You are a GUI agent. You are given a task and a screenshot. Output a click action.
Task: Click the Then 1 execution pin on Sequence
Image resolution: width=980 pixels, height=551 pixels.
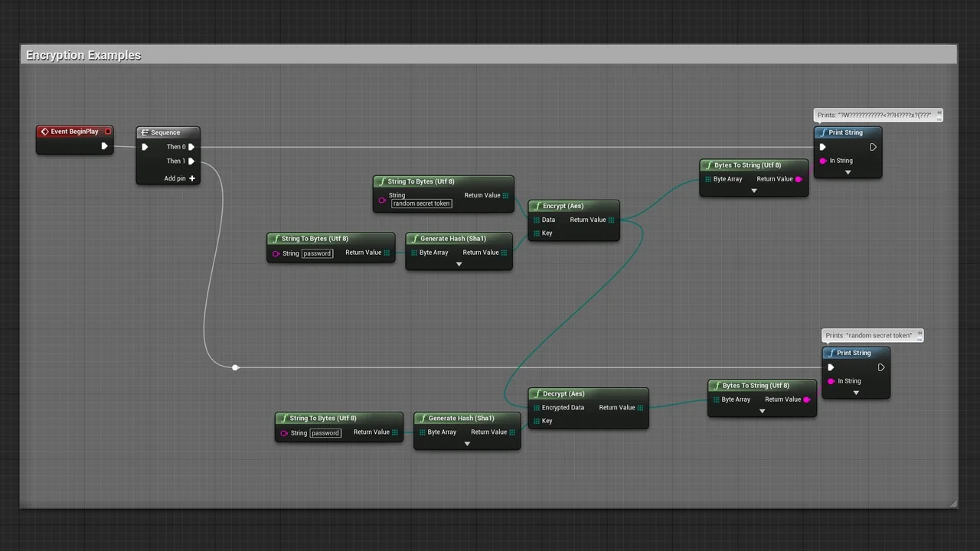[191, 161]
